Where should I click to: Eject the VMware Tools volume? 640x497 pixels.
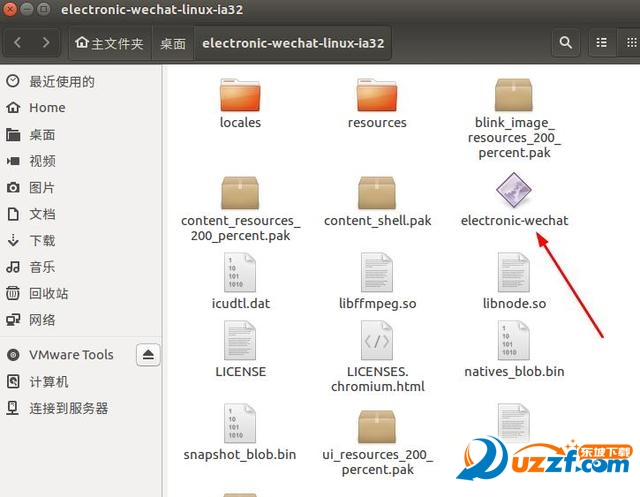(x=148, y=355)
